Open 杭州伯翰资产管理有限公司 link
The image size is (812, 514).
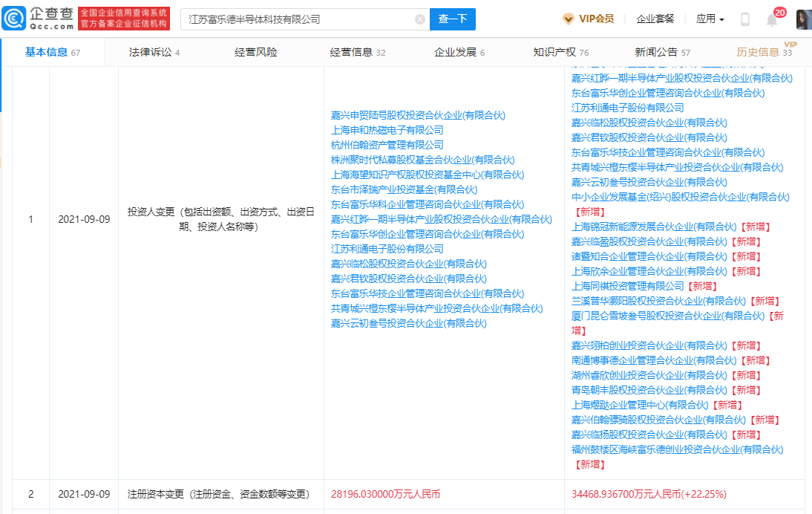click(x=387, y=145)
